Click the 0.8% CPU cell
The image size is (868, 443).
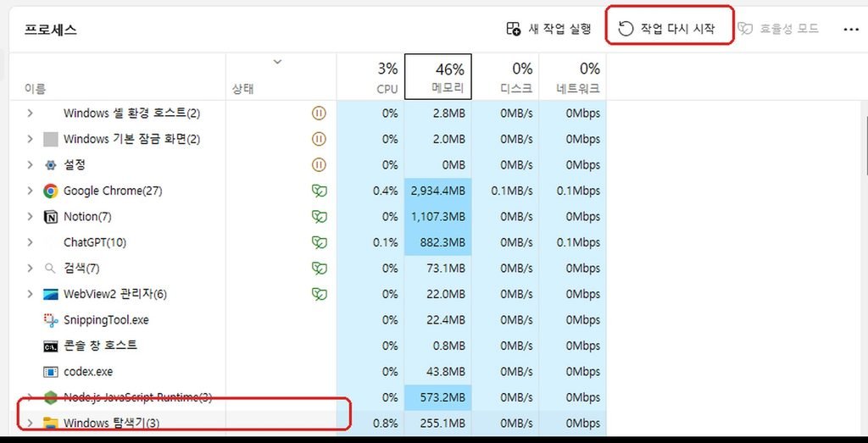click(x=370, y=423)
